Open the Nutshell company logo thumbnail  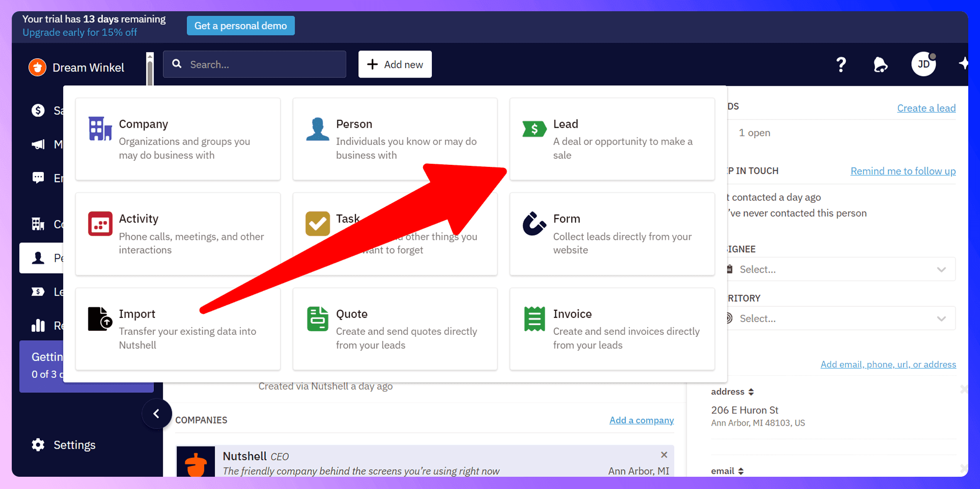click(x=195, y=462)
